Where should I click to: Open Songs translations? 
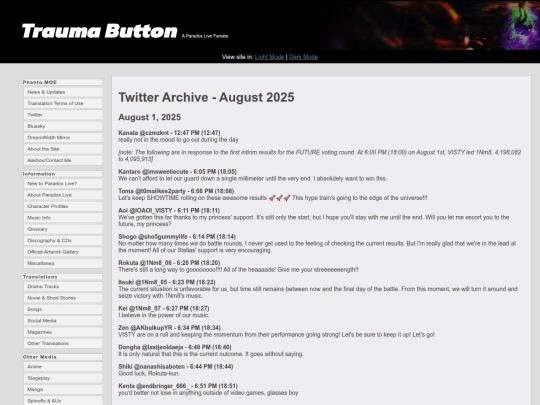click(x=63, y=309)
